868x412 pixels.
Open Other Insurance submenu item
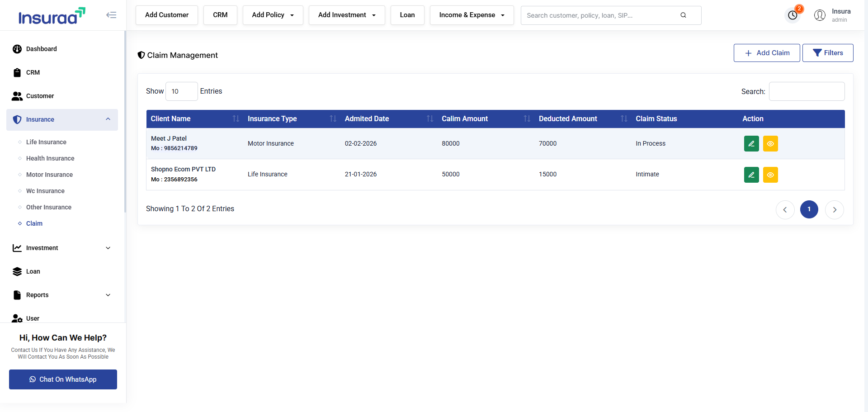tap(49, 207)
